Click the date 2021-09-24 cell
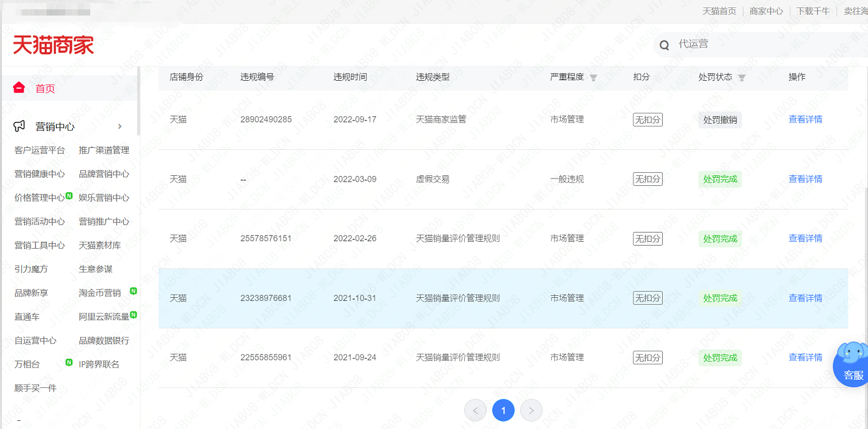This screenshot has height=429, width=868. click(x=355, y=357)
